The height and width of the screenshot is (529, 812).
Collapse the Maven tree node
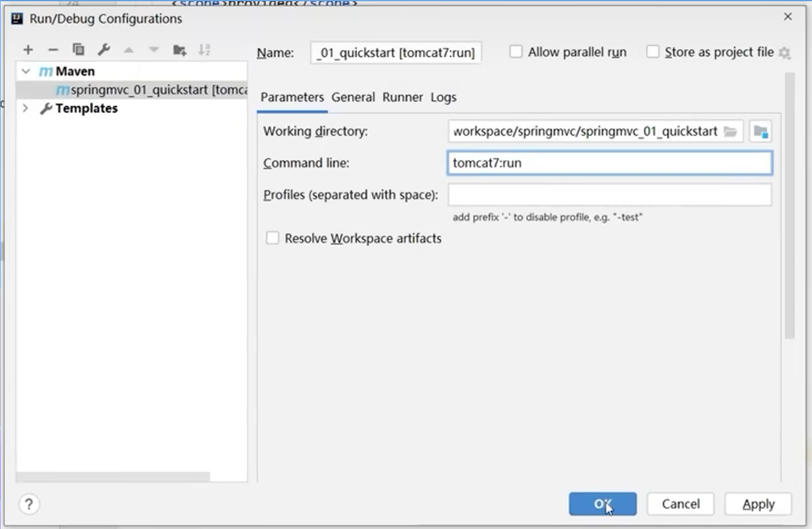[x=26, y=71]
